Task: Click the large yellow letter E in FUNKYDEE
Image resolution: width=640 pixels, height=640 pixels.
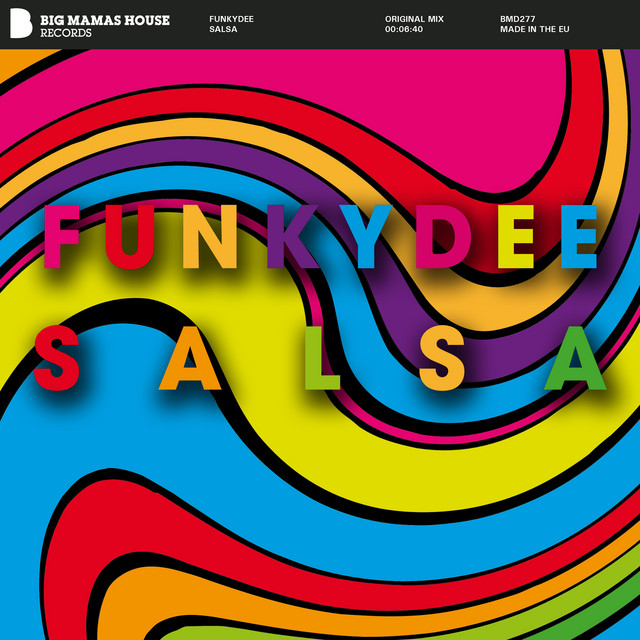Action: point(516,239)
